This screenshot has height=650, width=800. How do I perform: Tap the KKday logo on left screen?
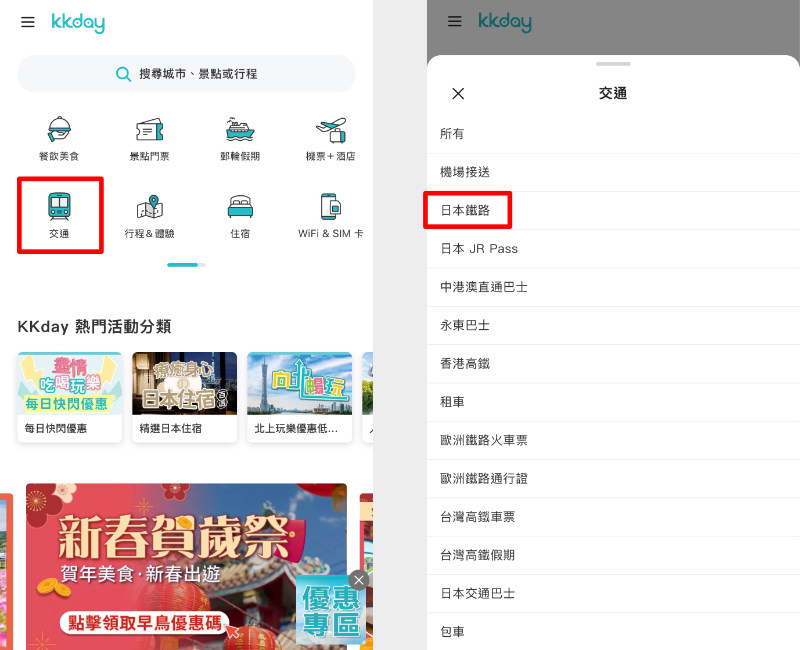tap(78, 22)
